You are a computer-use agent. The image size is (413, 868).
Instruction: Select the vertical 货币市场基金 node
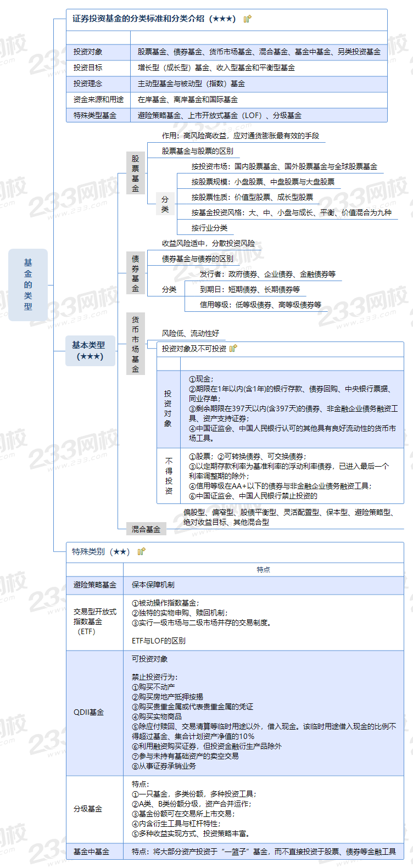click(136, 344)
